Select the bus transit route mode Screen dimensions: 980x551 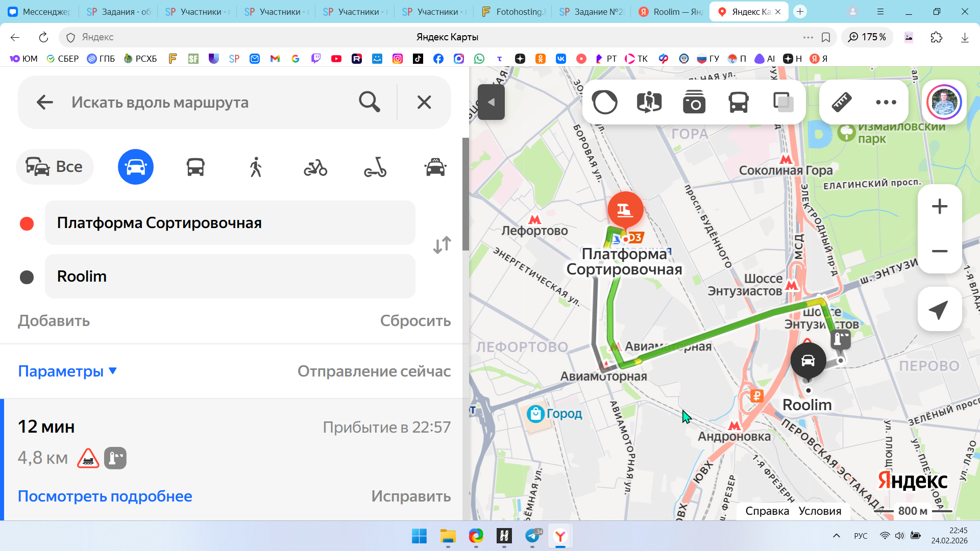(x=195, y=167)
